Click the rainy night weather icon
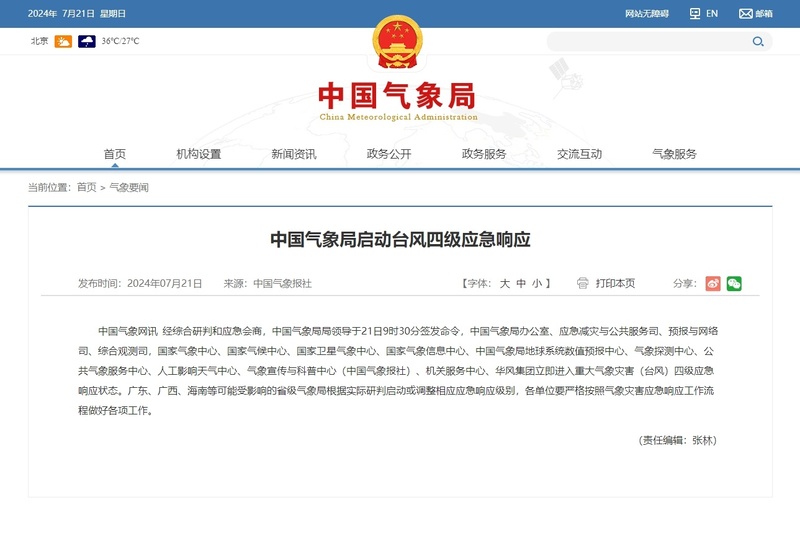This screenshot has width=800, height=534. click(87, 41)
